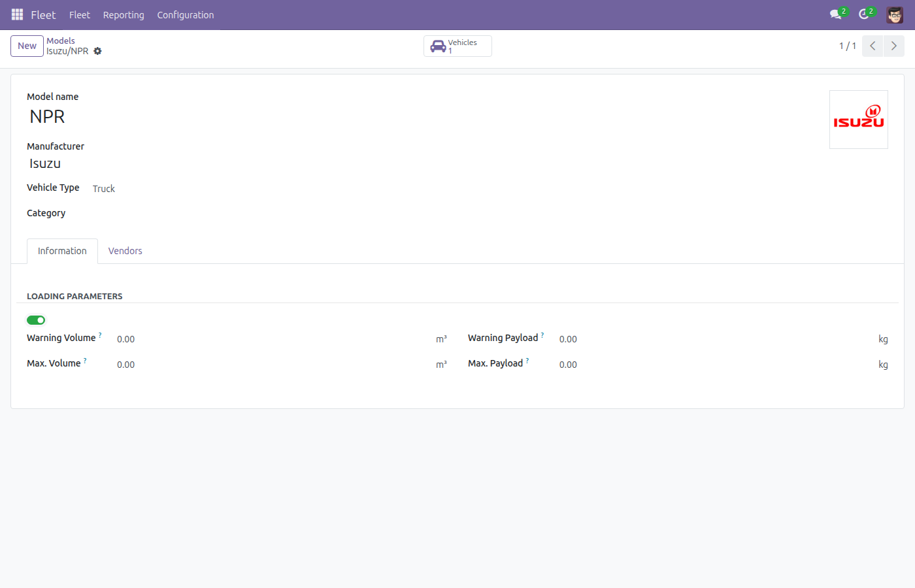Open the activities clock icon

tap(863, 14)
